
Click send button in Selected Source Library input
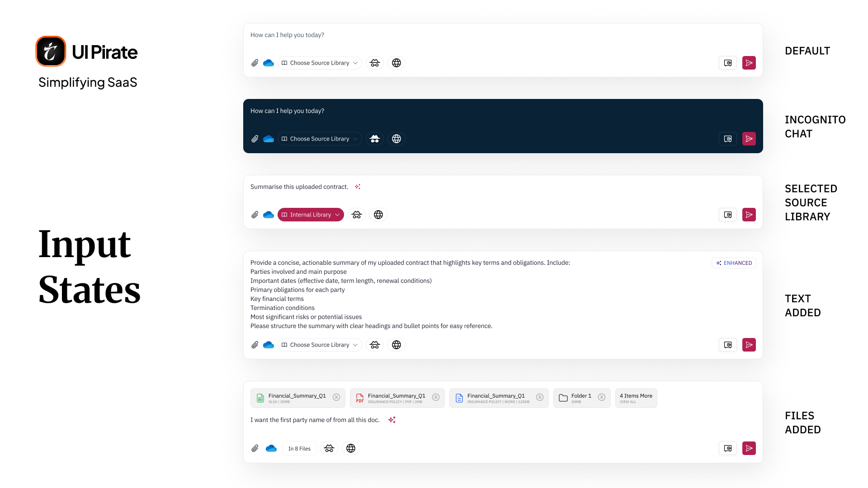point(749,215)
